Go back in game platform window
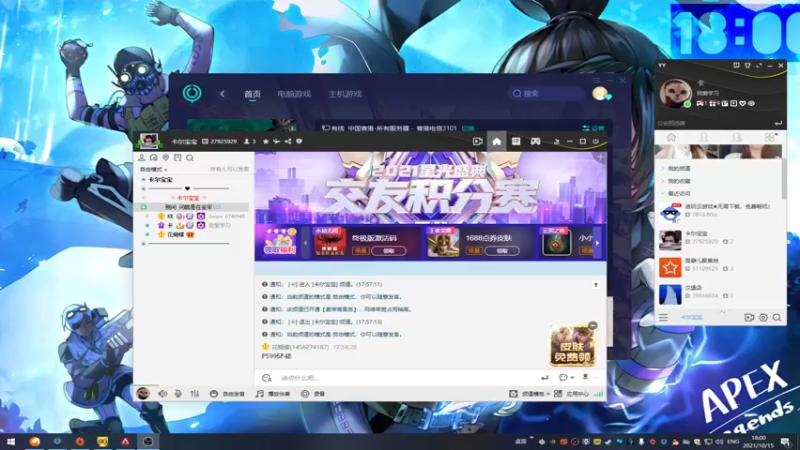The width and height of the screenshot is (800, 450). coord(222,94)
